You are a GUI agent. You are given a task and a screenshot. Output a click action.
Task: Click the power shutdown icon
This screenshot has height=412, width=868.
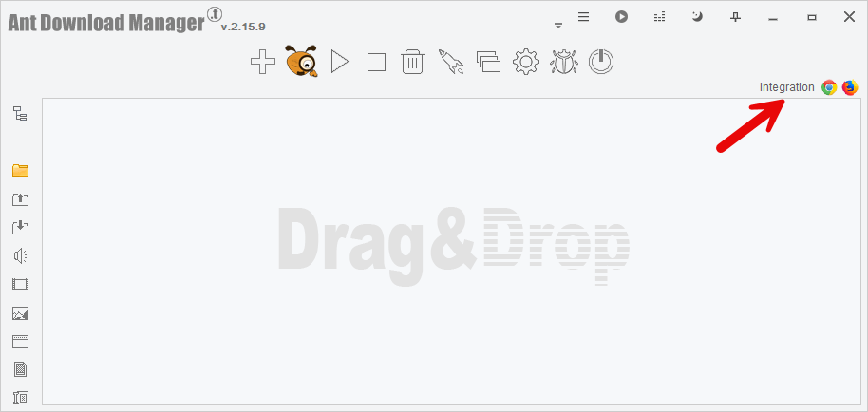601,62
